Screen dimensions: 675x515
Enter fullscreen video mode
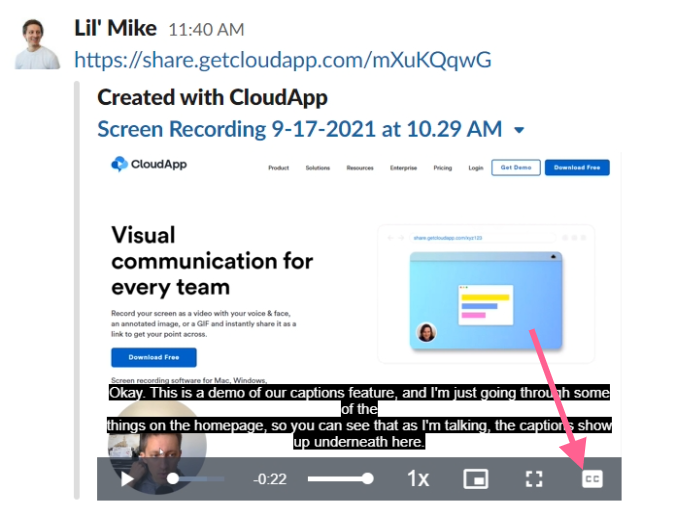[534, 479]
